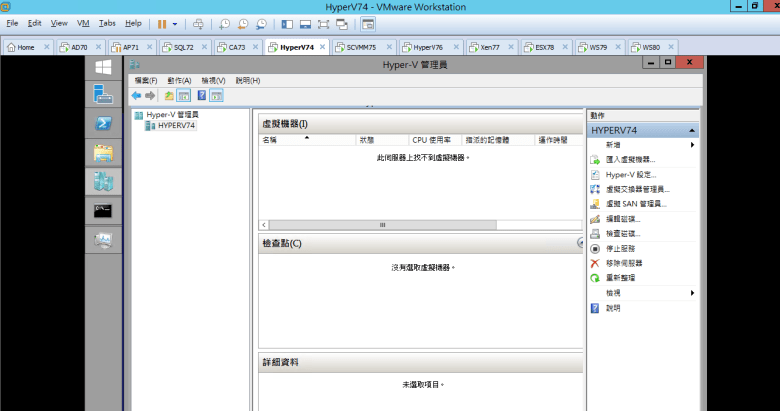Viewport: 780px width, 411px height.
Task: Click the Windows Start button in the guest
Action: [x=103, y=67]
